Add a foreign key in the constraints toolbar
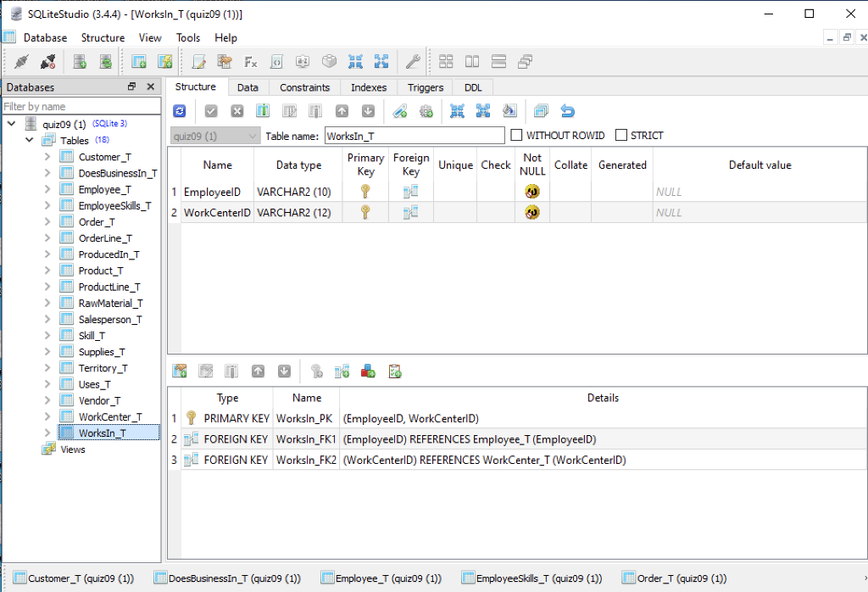 (342, 371)
